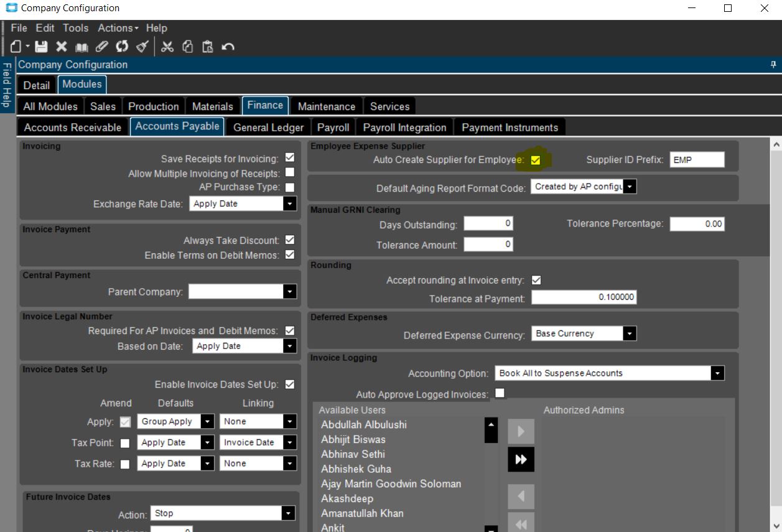Image resolution: width=782 pixels, height=532 pixels.
Task: Expand the Accounting Option dropdown
Action: tap(718, 373)
